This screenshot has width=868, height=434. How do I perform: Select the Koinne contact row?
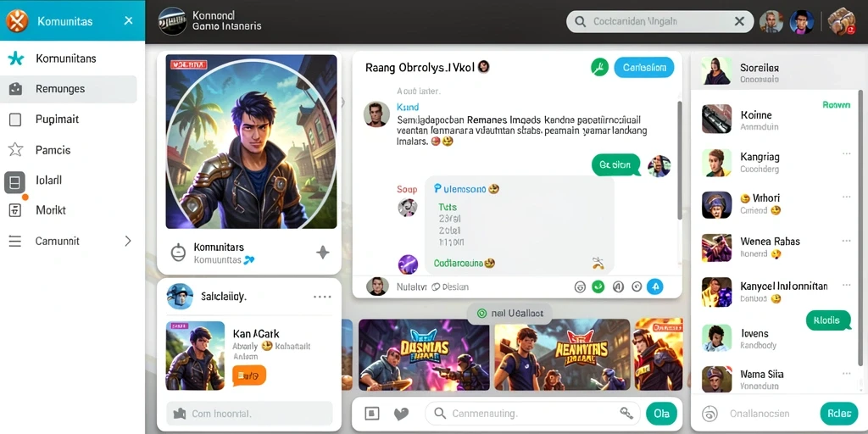coord(776,120)
